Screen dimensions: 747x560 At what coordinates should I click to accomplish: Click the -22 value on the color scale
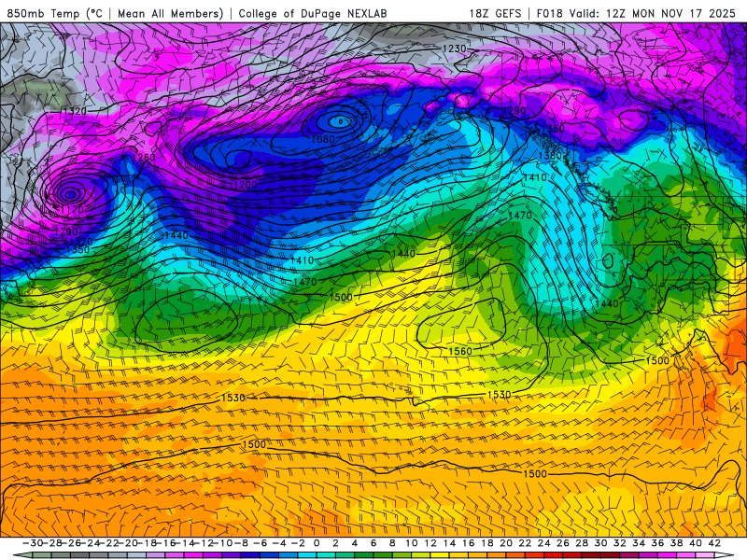pos(108,543)
